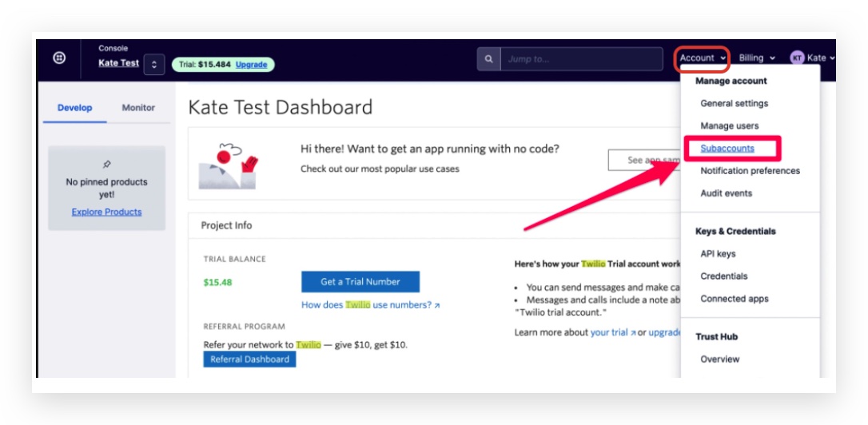868x425 pixels.
Task: Click the Twilio console home logo icon
Action: click(x=59, y=58)
